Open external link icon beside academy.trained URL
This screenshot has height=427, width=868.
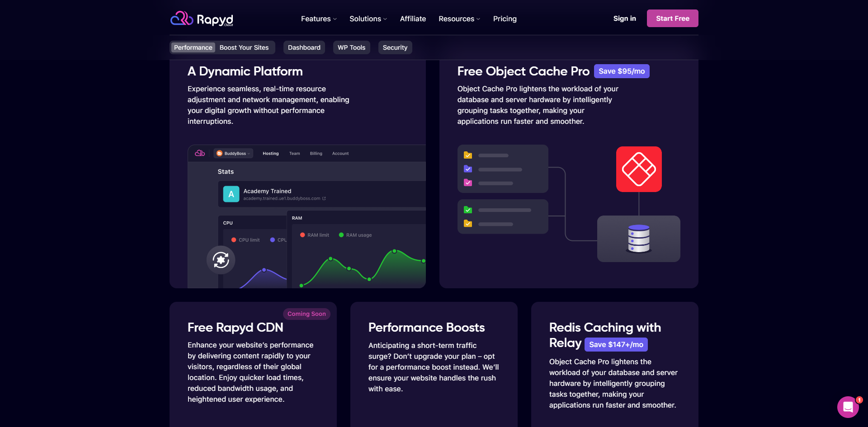pyautogui.click(x=324, y=198)
